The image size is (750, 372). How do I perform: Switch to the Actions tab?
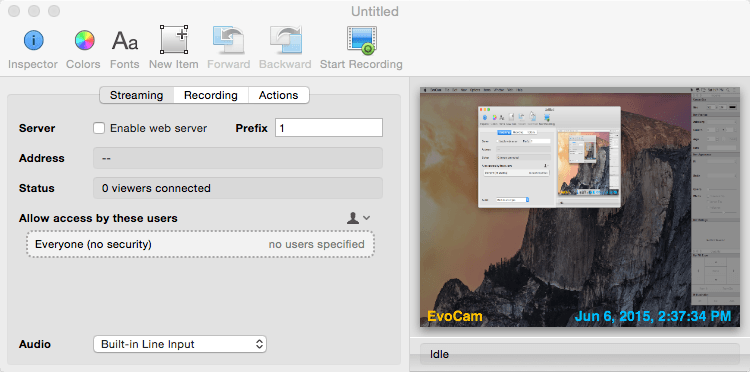(279, 95)
